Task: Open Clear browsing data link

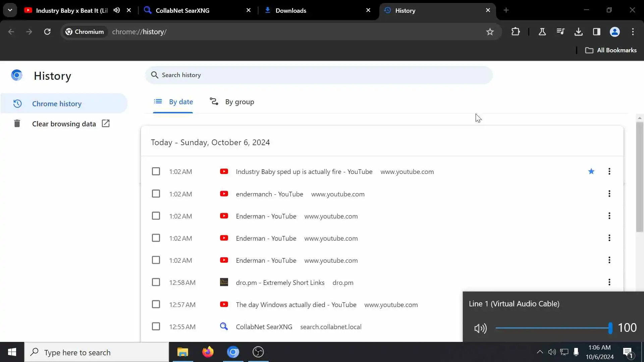Action: (64, 124)
